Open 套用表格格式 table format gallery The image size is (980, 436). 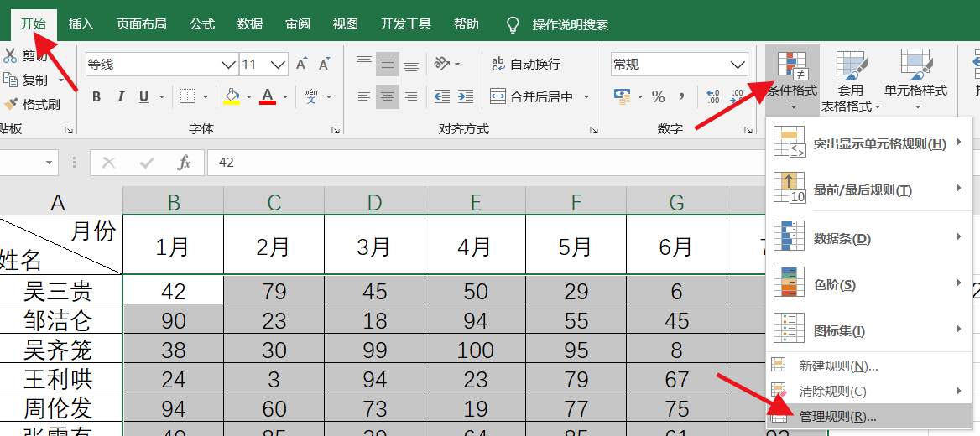850,81
